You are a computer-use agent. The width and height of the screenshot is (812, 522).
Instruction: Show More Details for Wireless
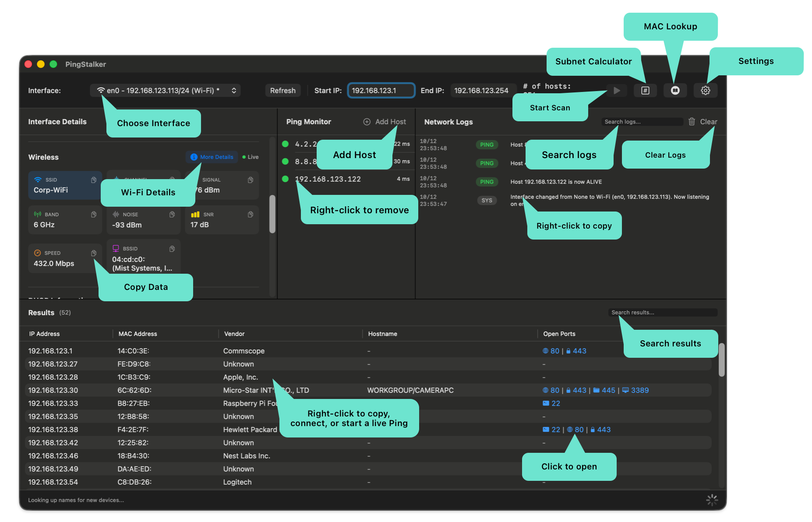tap(212, 157)
